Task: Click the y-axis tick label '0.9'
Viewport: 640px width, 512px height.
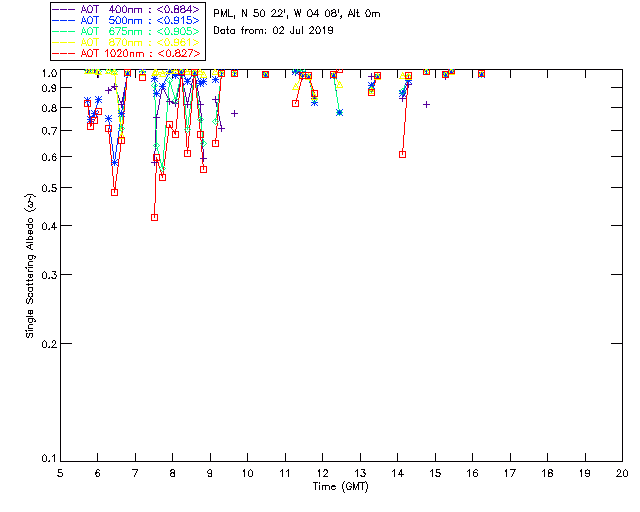Action: [49, 88]
